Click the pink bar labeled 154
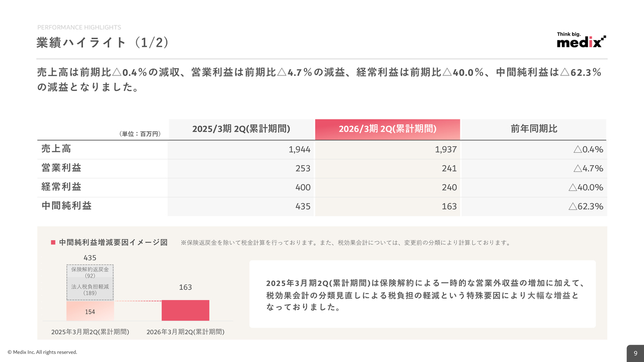Screen dimensions: 644x362 tap(90, 311)
